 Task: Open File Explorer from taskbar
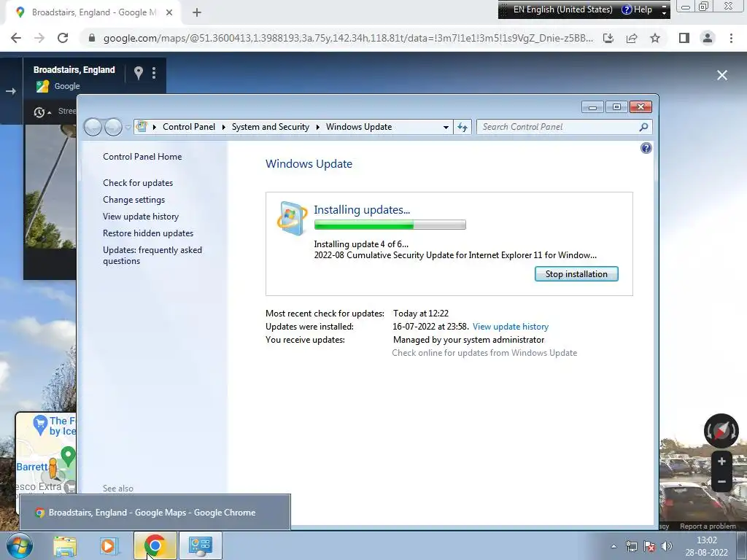pyautogui.click(x=65, y=545)
